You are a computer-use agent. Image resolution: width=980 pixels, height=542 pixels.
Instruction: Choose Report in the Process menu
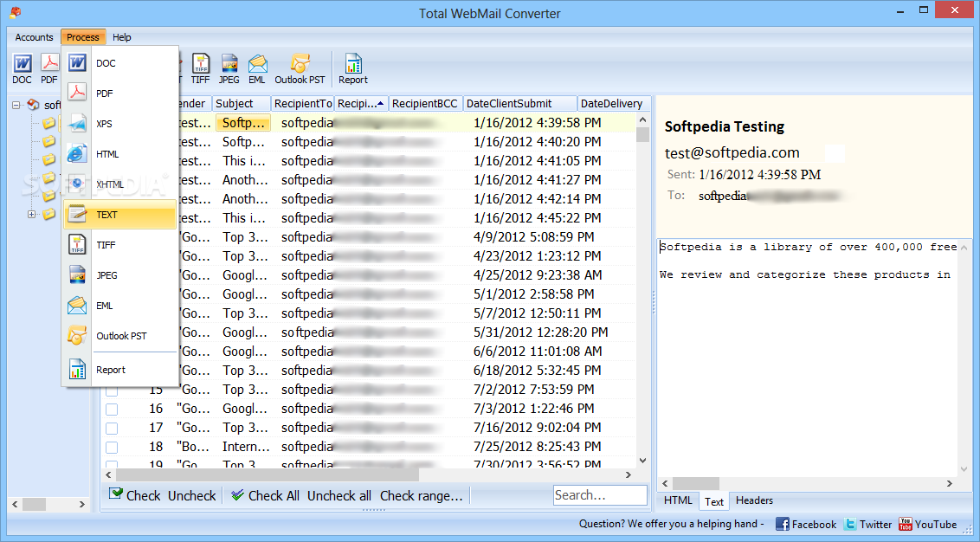coord(120,370)
